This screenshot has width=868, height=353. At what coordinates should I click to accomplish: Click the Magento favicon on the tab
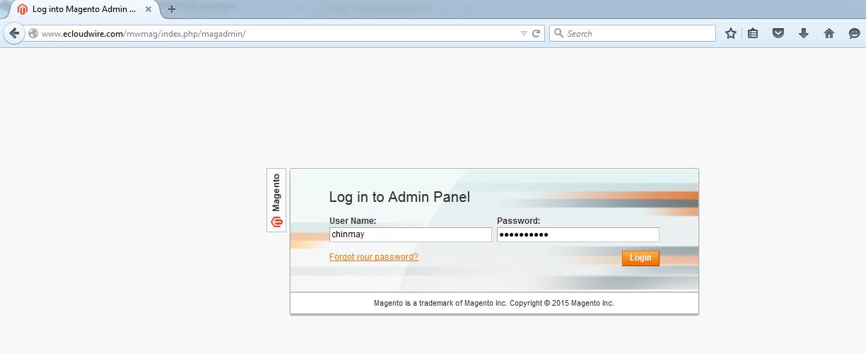click(x=23, y=9)
